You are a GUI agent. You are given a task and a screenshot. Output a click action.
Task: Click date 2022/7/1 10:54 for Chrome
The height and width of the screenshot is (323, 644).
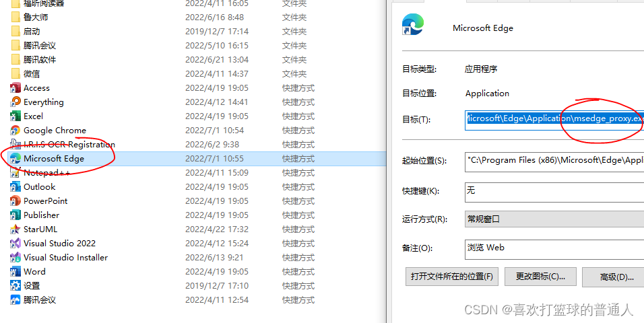[214, 130]
